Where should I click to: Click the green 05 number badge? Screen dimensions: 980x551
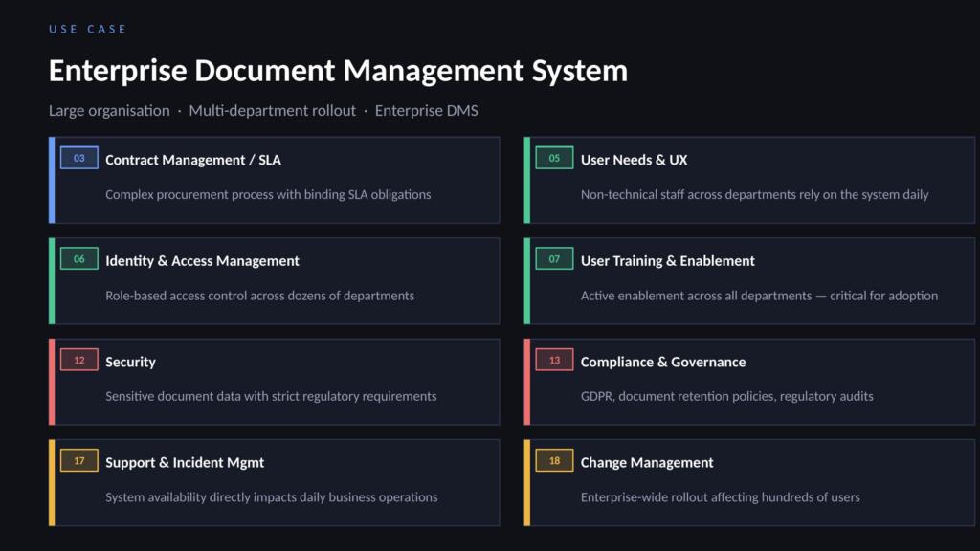click(x=554, y=159)
